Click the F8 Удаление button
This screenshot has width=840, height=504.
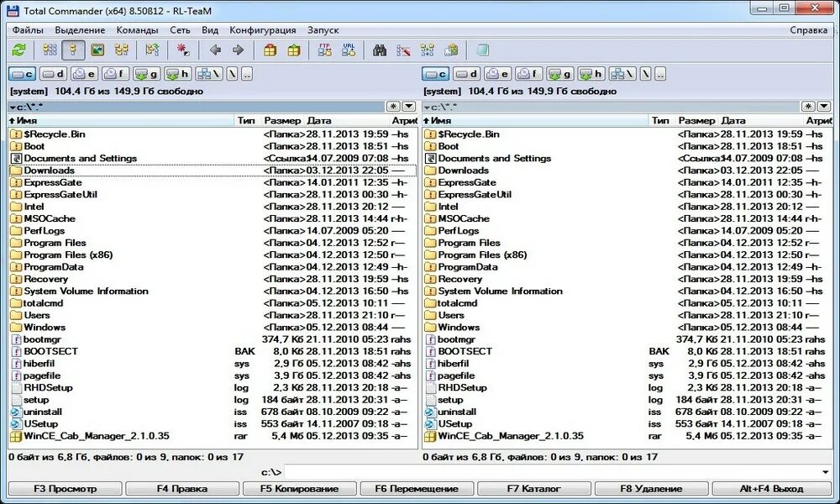652,489
